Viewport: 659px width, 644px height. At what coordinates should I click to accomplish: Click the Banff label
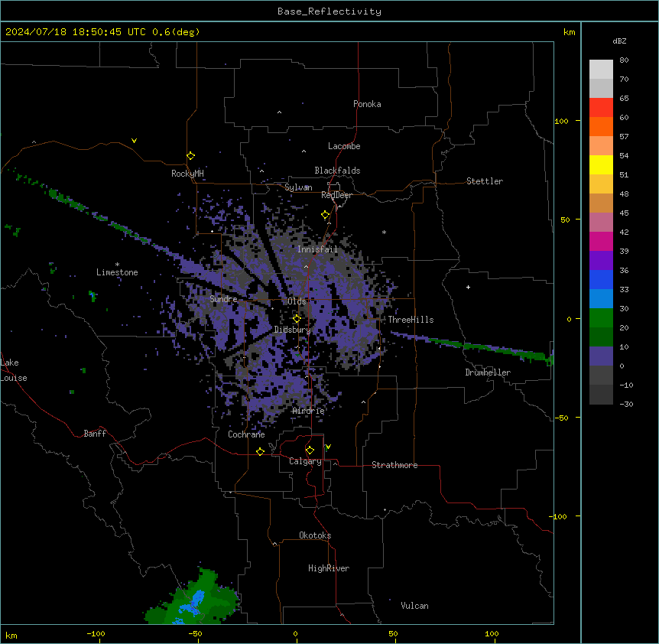[x=95, y=434]
